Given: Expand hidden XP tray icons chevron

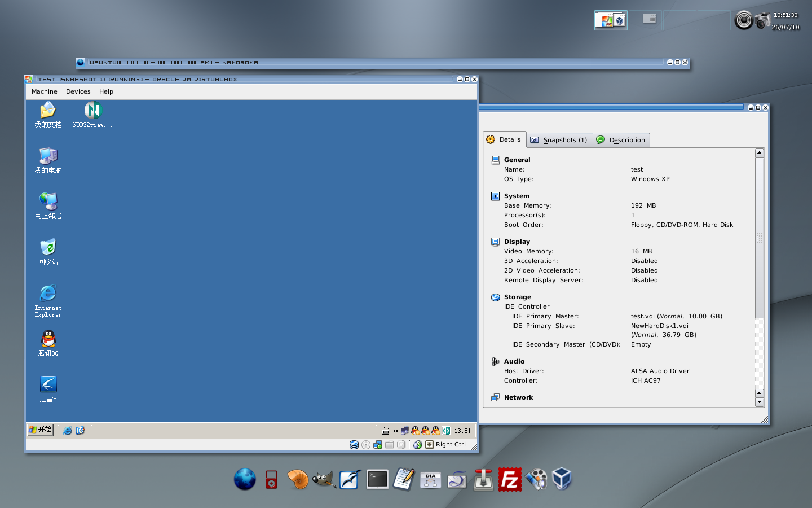Looking at the screenshot, I should click(x=396, y=431).
